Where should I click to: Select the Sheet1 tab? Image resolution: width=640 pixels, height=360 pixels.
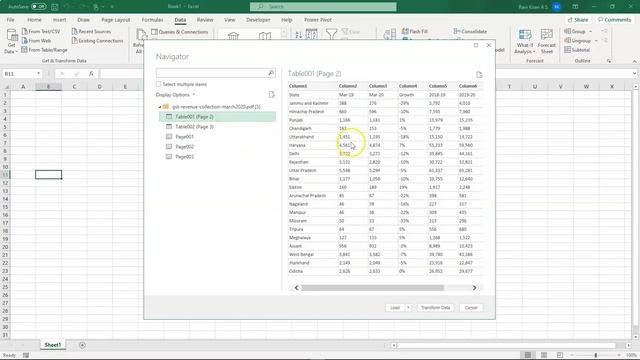click(53, 345)
